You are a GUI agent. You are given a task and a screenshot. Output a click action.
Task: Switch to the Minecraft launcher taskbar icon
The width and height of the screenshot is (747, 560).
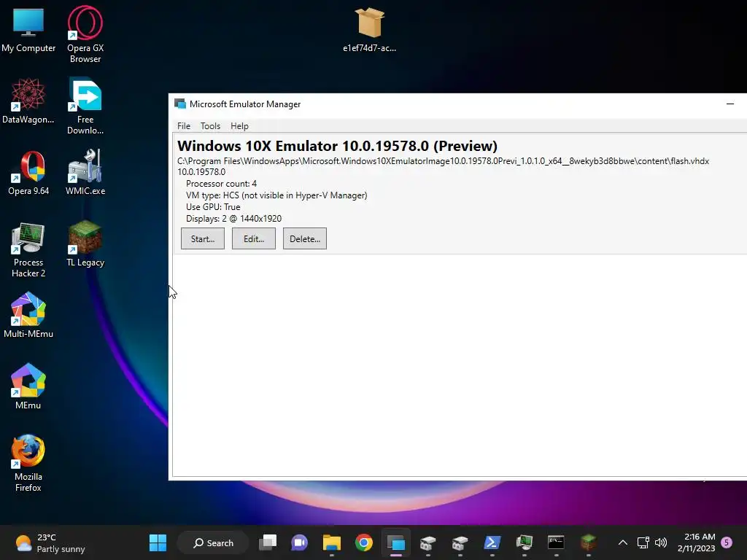click(589, 542)
